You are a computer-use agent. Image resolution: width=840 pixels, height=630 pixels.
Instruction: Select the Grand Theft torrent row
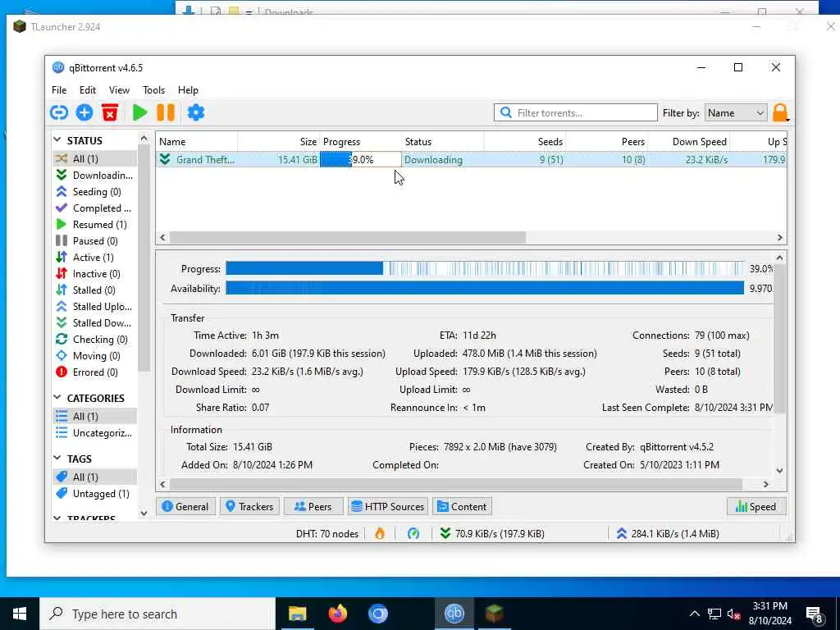click(471, 160)
